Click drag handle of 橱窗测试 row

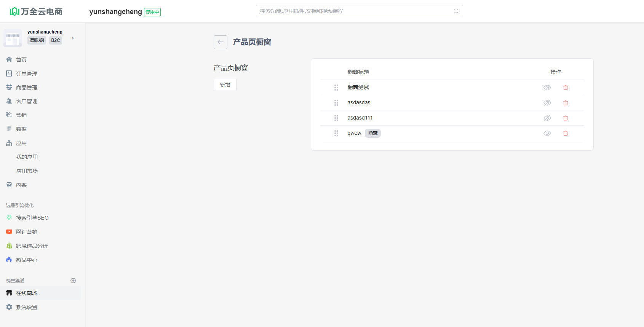pyautogui.click(x=336, y=88)
